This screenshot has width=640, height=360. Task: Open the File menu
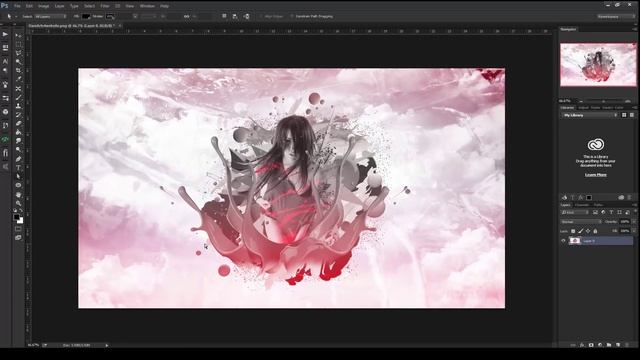[17, 6]
